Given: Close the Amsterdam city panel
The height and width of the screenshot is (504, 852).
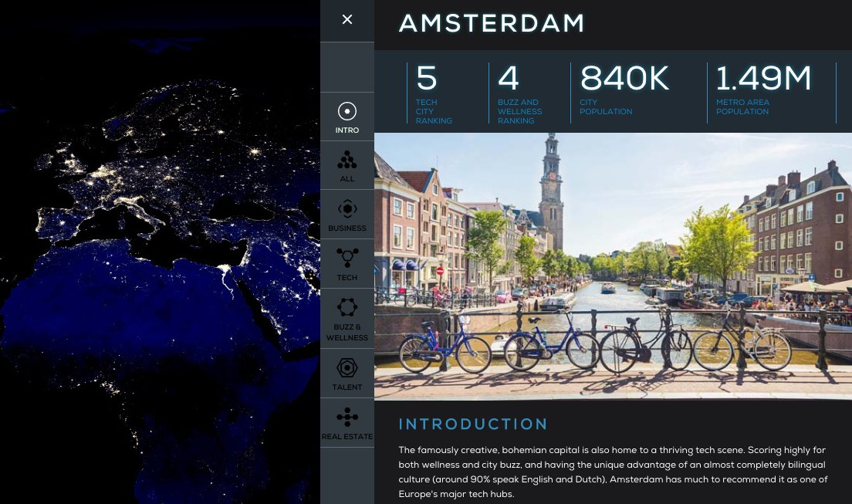Looking at the screenshot, I should (x=347, y=20).
